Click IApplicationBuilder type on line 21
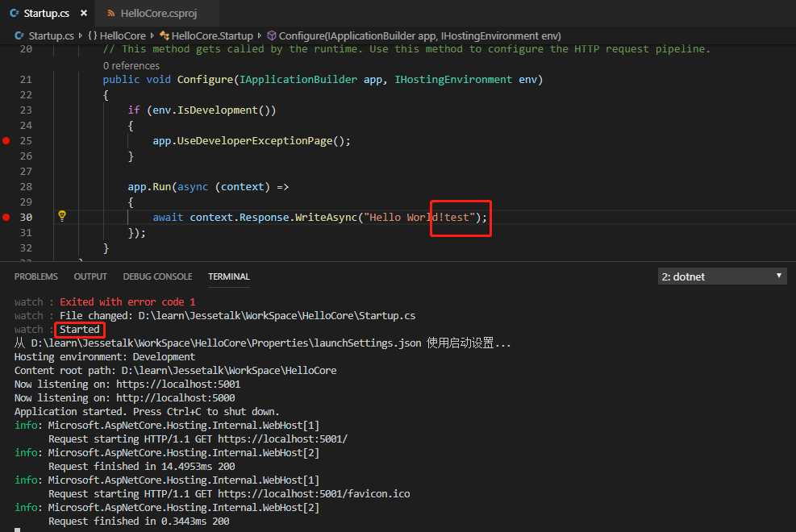Image resolution: width=796 pixels, height=532 pixels. [x=298, y=80]
